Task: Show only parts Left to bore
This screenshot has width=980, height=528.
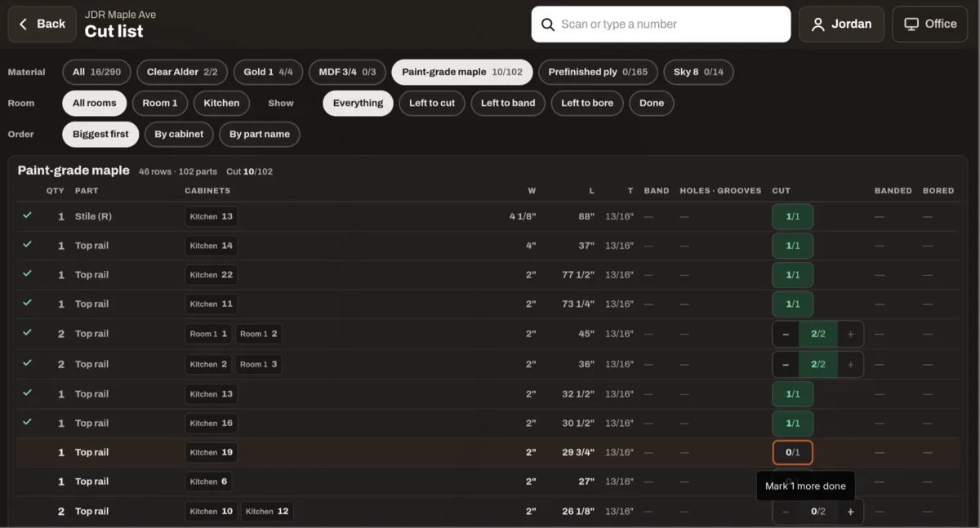Action: click(587, 103)
